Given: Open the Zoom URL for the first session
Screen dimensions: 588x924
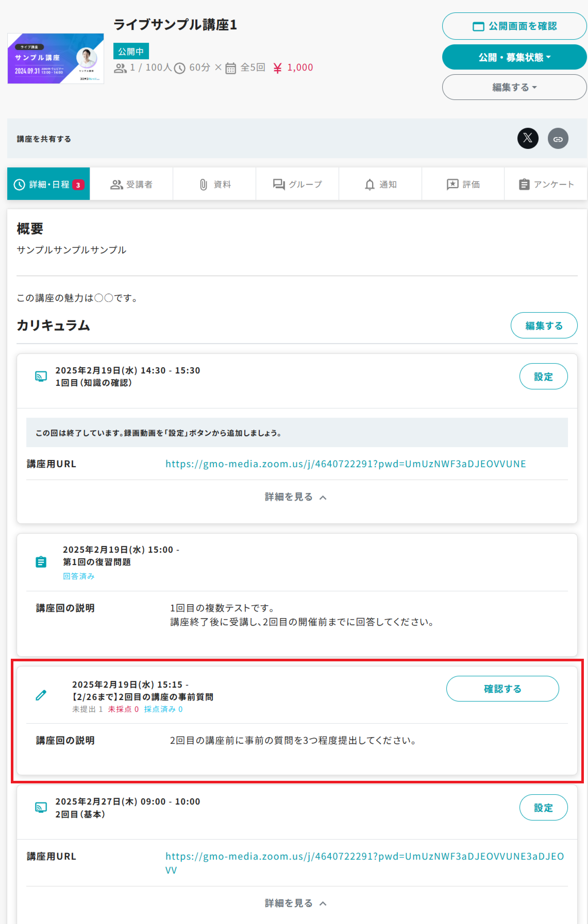Looking at the screenshot, I should (x=345, y=464).
